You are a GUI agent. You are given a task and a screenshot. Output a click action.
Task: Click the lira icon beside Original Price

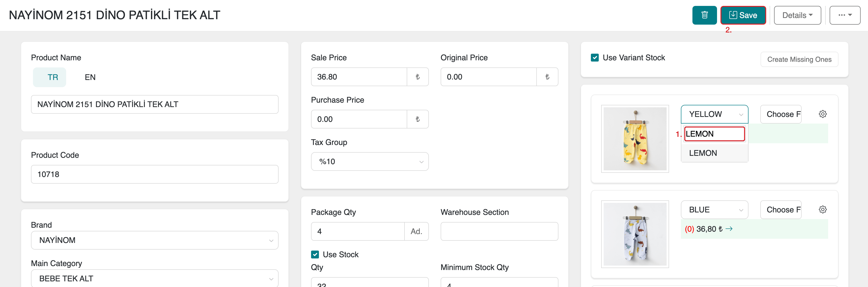click(x=547, y=77)
